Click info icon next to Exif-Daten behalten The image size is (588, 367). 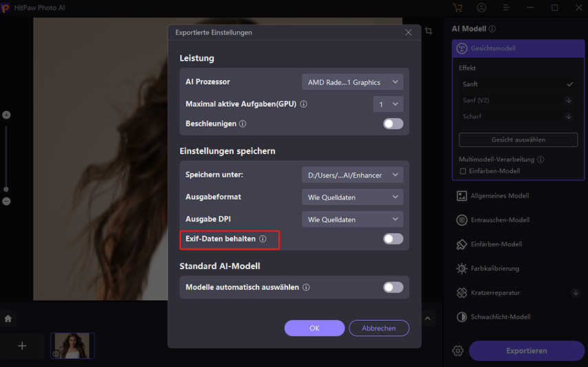tap(263, 239)
